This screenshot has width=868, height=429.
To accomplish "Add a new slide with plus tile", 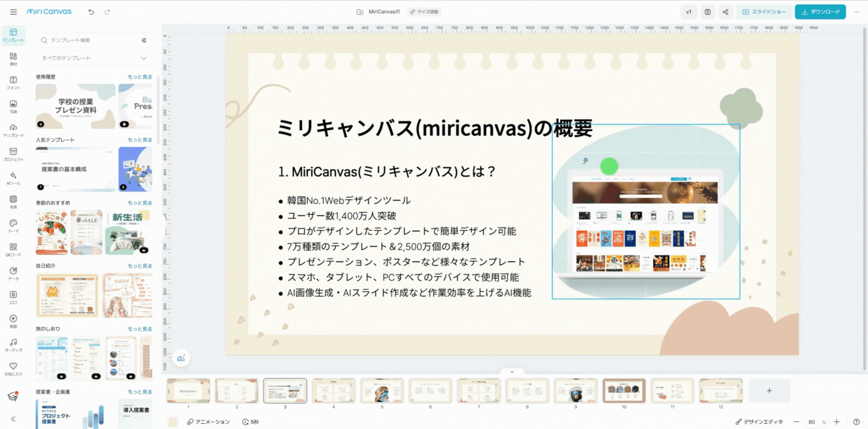I will pos(769,391).
